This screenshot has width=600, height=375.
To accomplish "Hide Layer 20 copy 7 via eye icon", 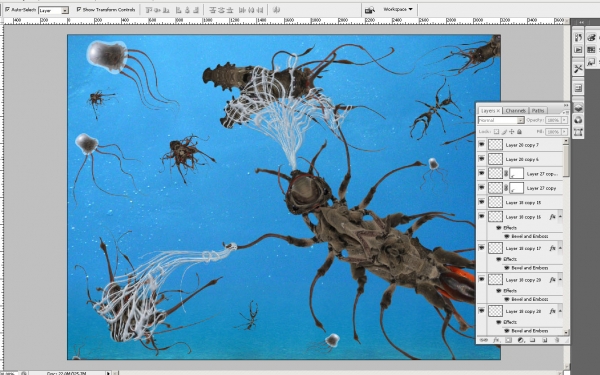I will click(x=481, y=145).
